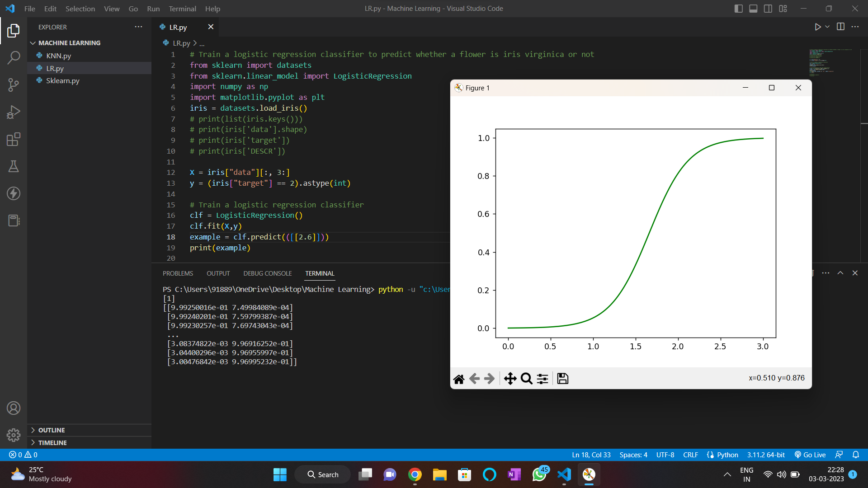Viewport: 868px width, 488px height.
Task: Reset the plot with Home icon
Action: [459, 379]
